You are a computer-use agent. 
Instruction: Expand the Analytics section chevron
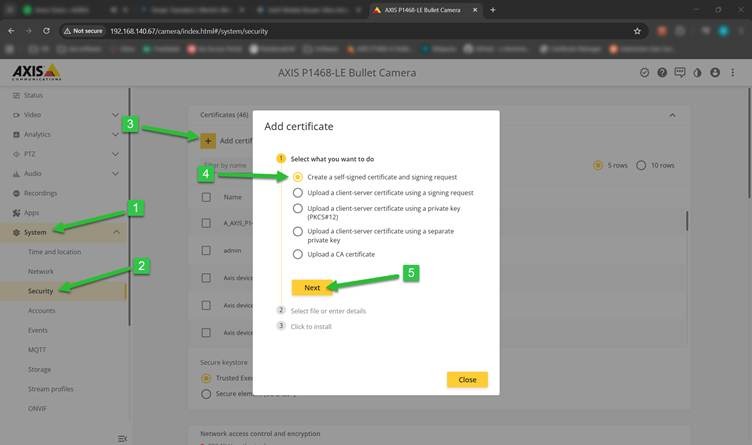pyautogui.click(x=115, y=135)
